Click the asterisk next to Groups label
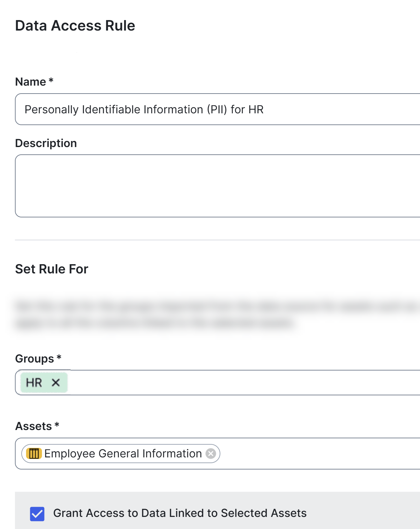 [x=59, y=357]
